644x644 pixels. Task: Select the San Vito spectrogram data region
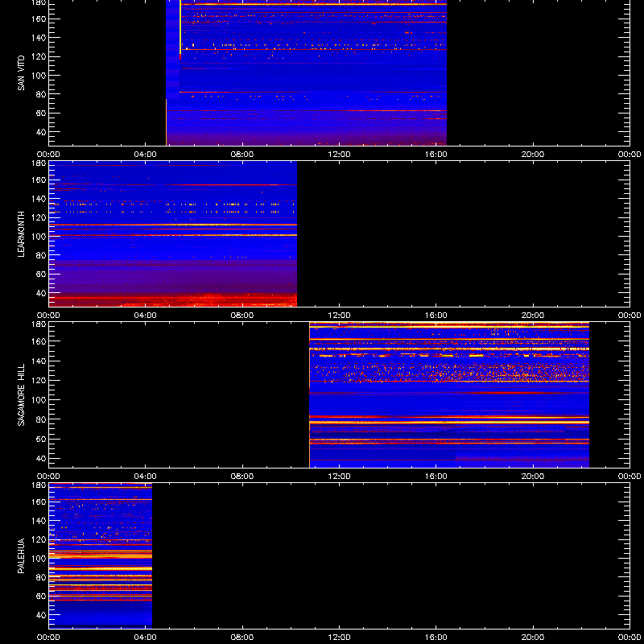(306, 72)
